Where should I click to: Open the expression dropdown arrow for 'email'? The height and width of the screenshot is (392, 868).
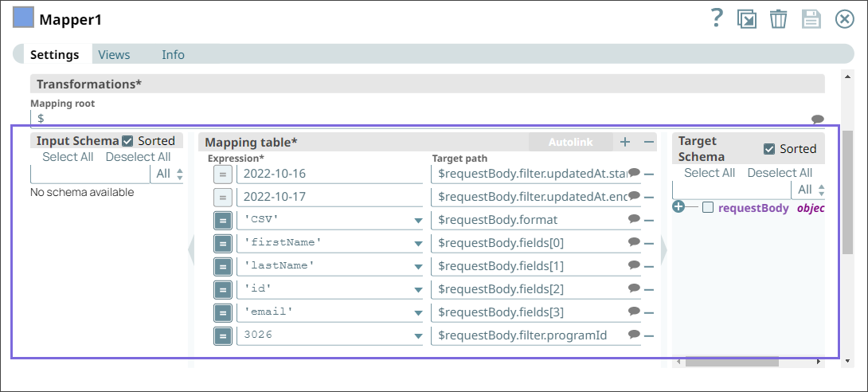tap(419, 314)
